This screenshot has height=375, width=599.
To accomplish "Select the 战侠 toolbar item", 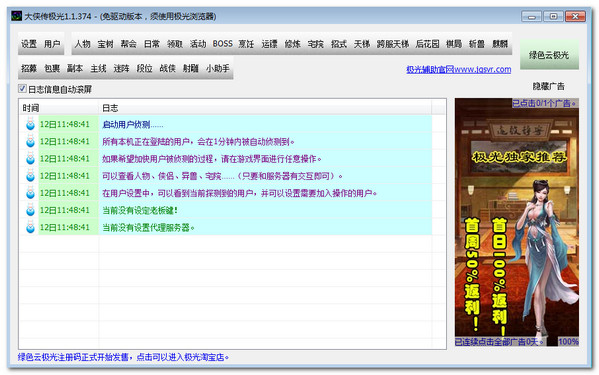I will 167,69.
